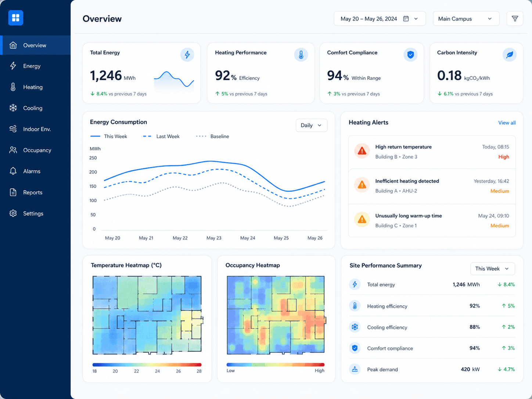Screen dimensions: 532x399
Task: Toggle the This Week legend series
Action: [x=109, y=136]
